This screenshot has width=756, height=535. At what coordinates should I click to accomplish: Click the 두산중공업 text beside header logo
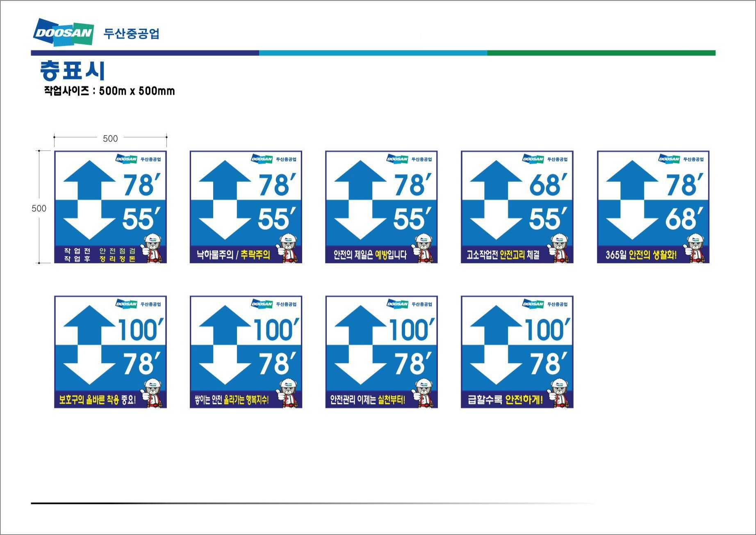[131, 34]
